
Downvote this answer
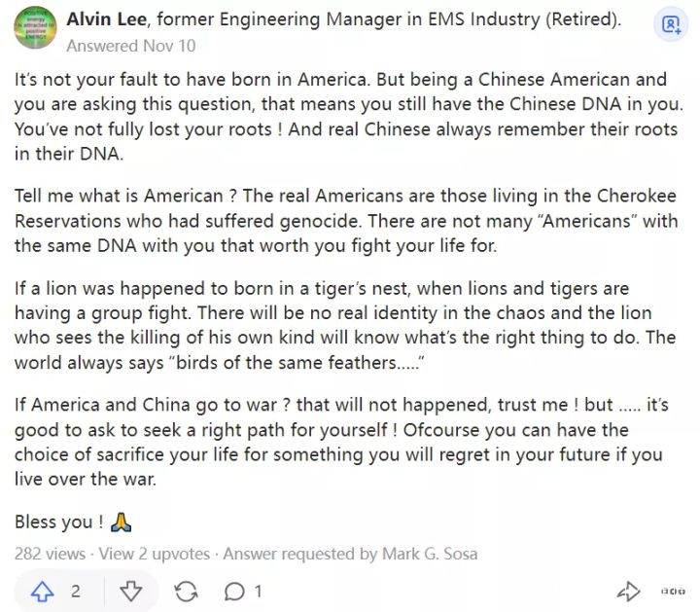[131, 591]
